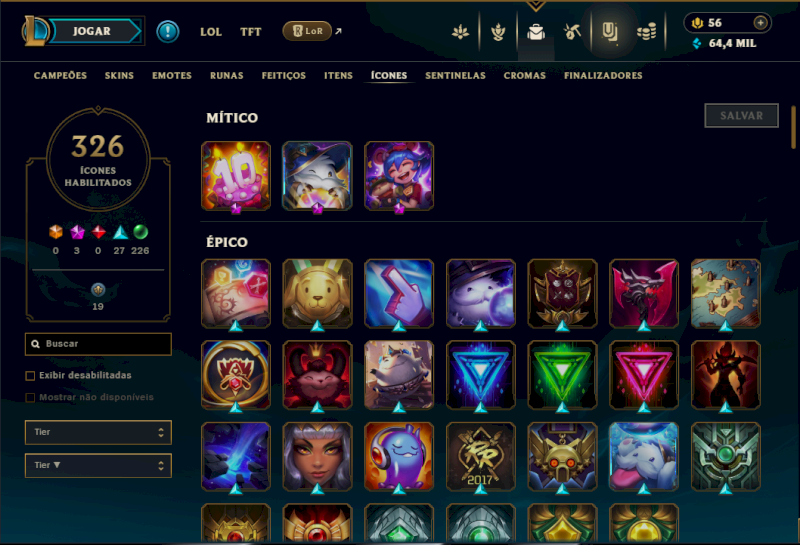Click the blue exclamation alert icon
The height and width of the screenshot is (545, 800).
[167, 32]
